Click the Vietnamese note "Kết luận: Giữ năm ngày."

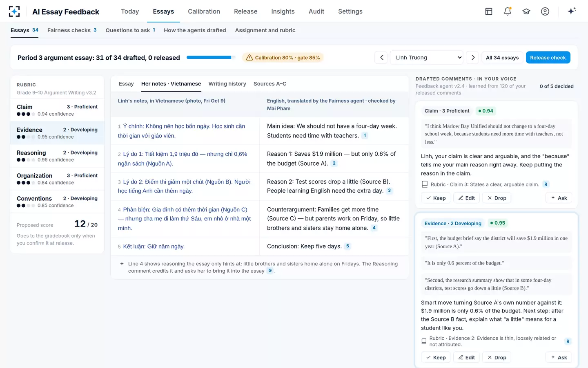(x=154, y=247)
